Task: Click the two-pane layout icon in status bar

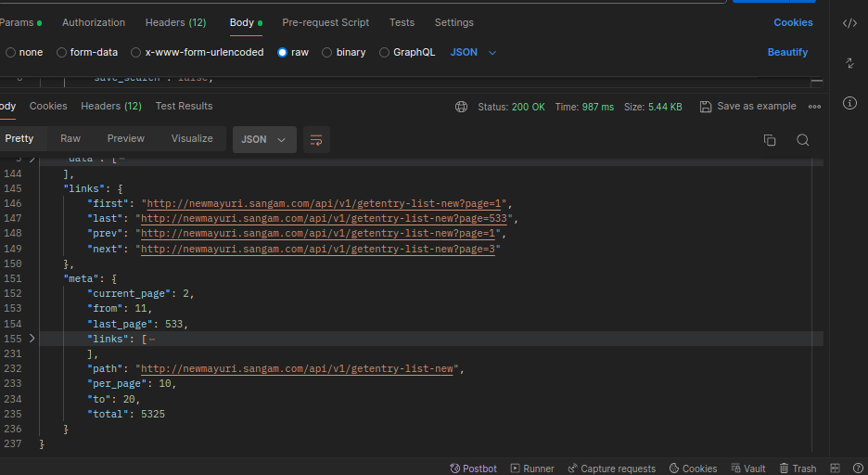Action: click(x=836, y=469)
